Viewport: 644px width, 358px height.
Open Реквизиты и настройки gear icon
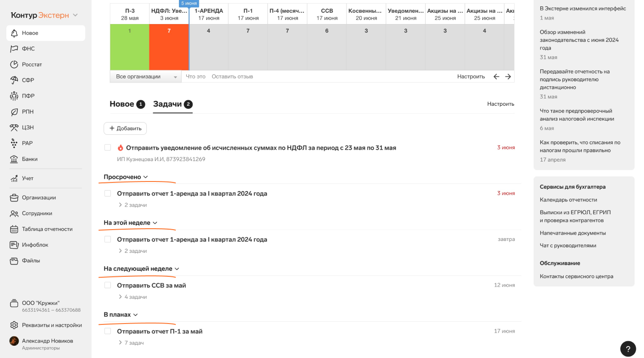tap(14, 325)
